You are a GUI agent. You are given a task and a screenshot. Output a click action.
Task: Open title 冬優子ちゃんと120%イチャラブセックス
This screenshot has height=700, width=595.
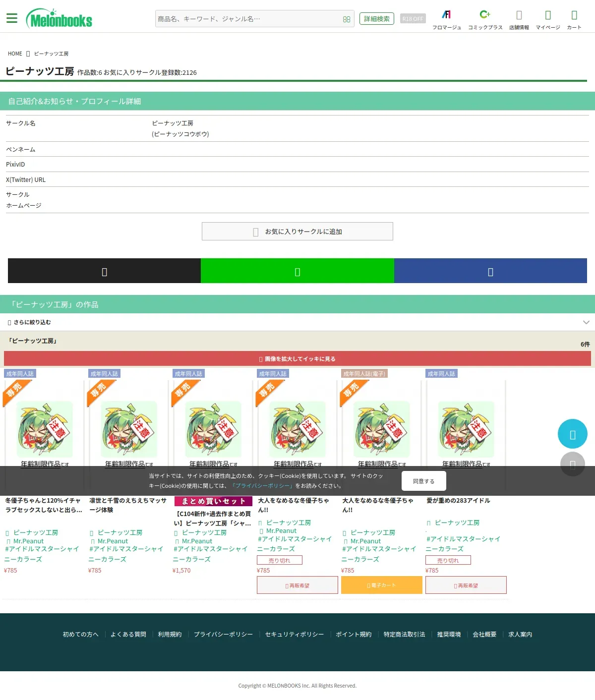[x=44, y=505]
